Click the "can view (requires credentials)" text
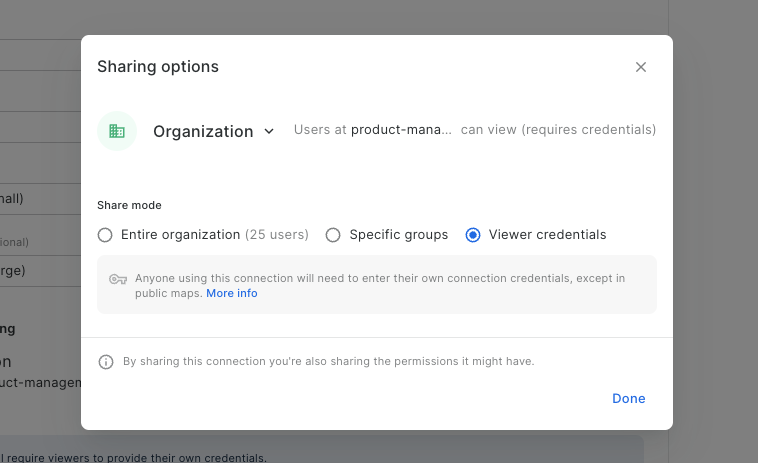 (558, 130)
